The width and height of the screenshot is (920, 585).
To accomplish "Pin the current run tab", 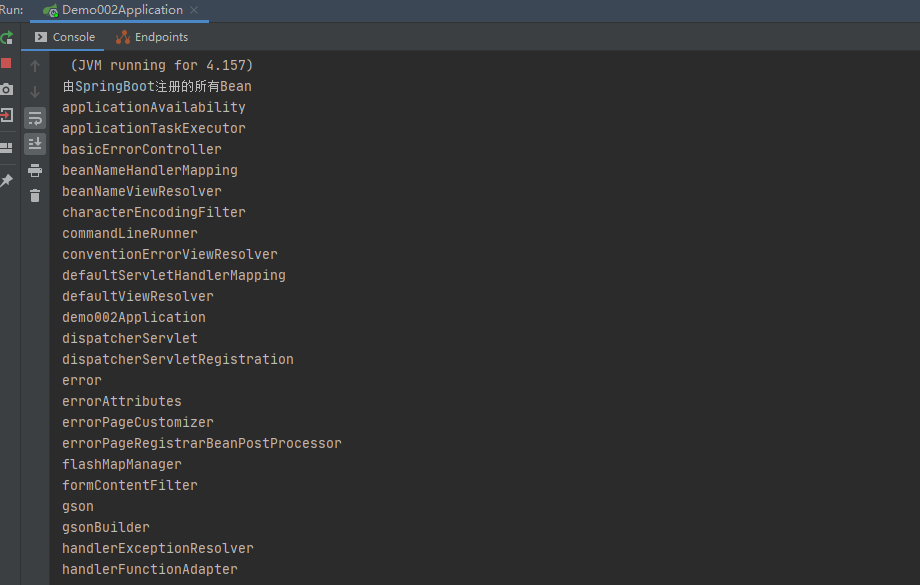I will click(x=7, y=181).
